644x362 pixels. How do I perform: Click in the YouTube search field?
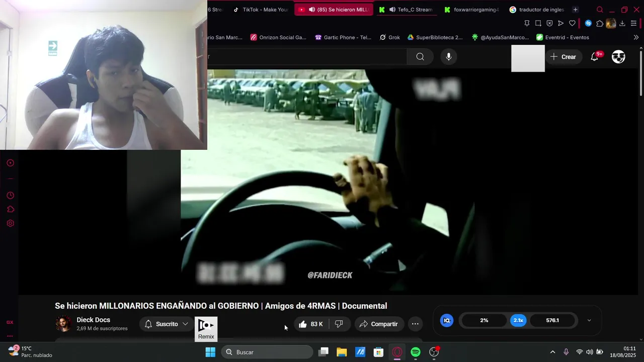307,57
